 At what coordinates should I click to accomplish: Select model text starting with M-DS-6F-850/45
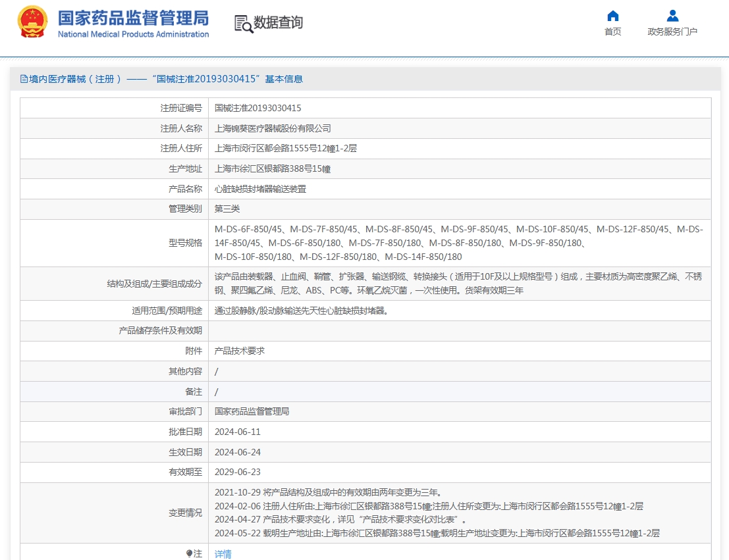coord(459,243)
